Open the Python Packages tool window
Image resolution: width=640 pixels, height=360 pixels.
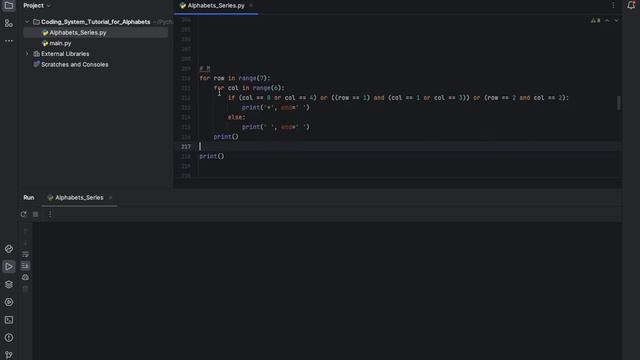[x=9, y=249]
